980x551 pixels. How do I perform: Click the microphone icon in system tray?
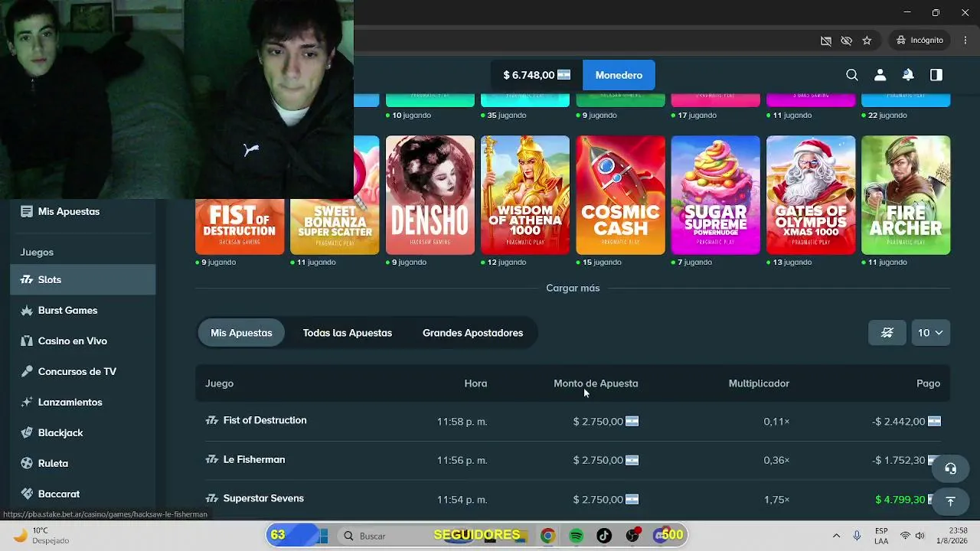click(857, 536)
